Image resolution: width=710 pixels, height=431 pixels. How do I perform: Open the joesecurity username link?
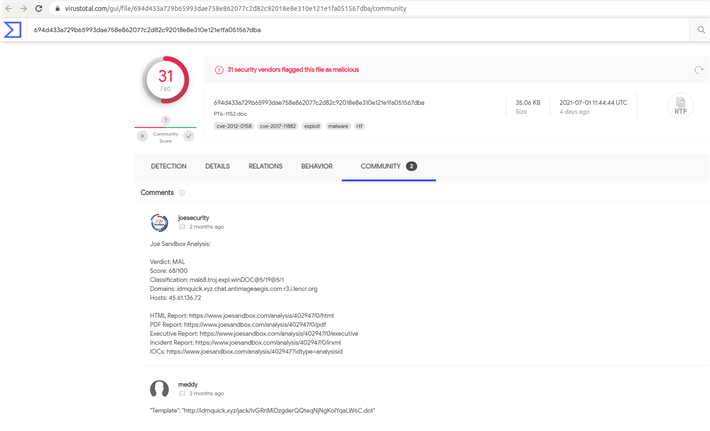click(193, 218)
